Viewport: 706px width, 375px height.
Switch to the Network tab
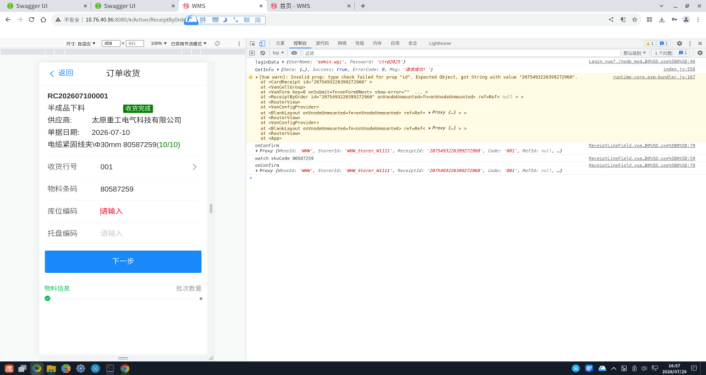[x=342, y=43]
